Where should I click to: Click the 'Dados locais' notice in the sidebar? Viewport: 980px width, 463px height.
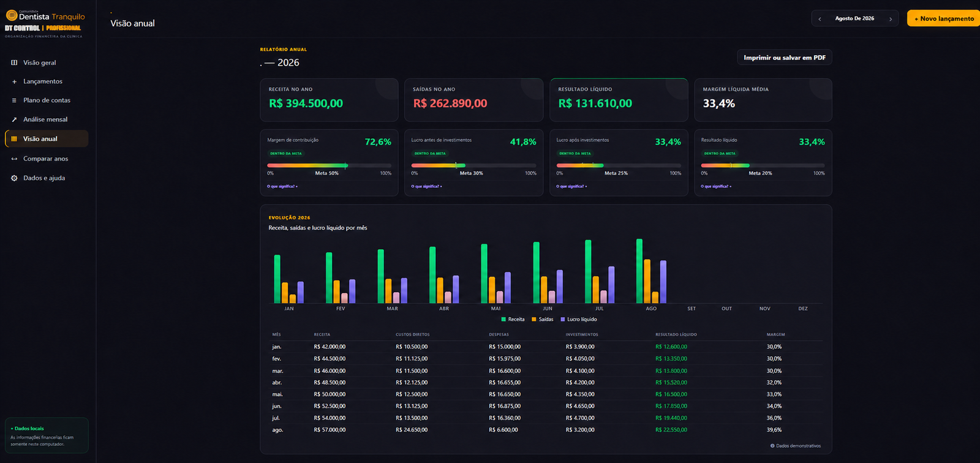point(47,435)
